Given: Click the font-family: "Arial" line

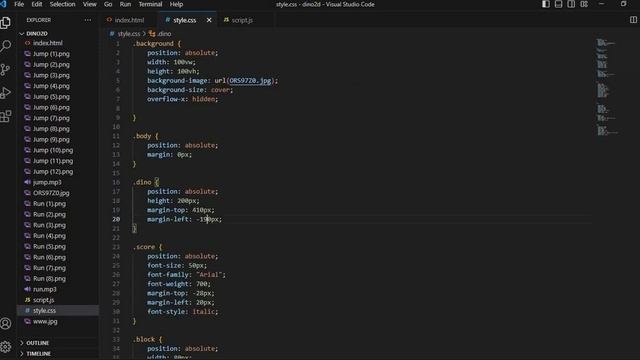Looking at the screenshot, I should (x=186, y=275).
